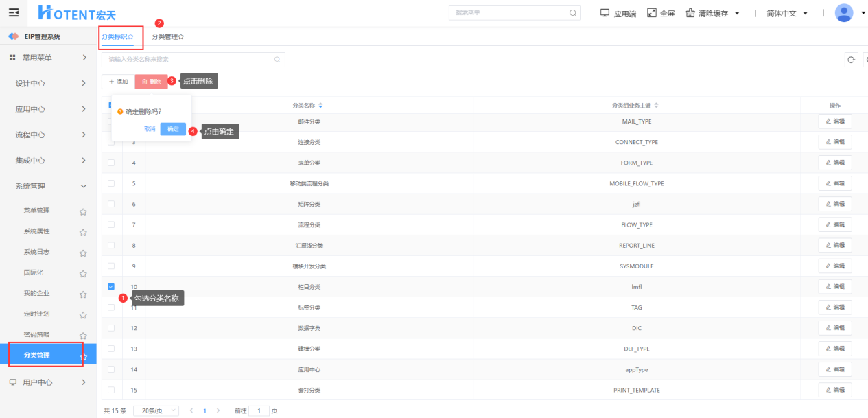Viewport: 868px width, 418px height.
Task: Check the row 4 表单分类 checkbox
Action: pyautogui.click(x=111, y=163)
